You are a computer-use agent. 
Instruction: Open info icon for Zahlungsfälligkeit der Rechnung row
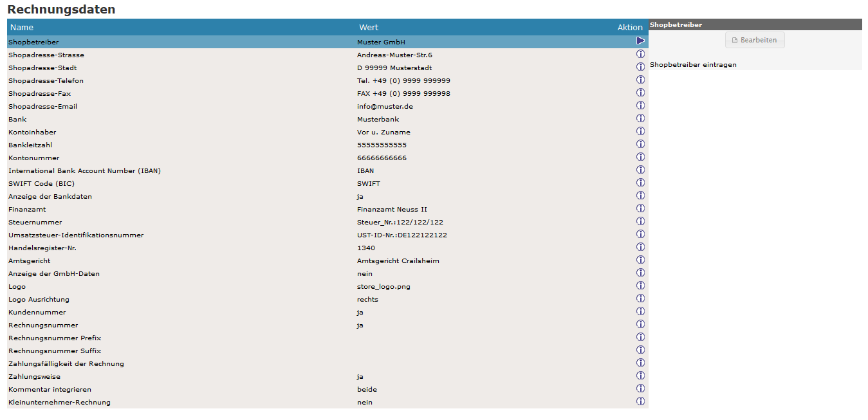coord(640,363)
